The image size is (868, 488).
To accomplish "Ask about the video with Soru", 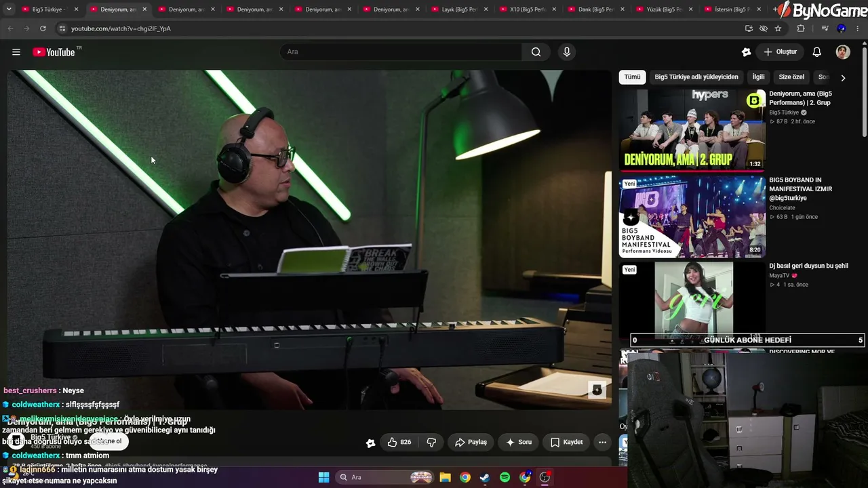I will pos(519,442).
